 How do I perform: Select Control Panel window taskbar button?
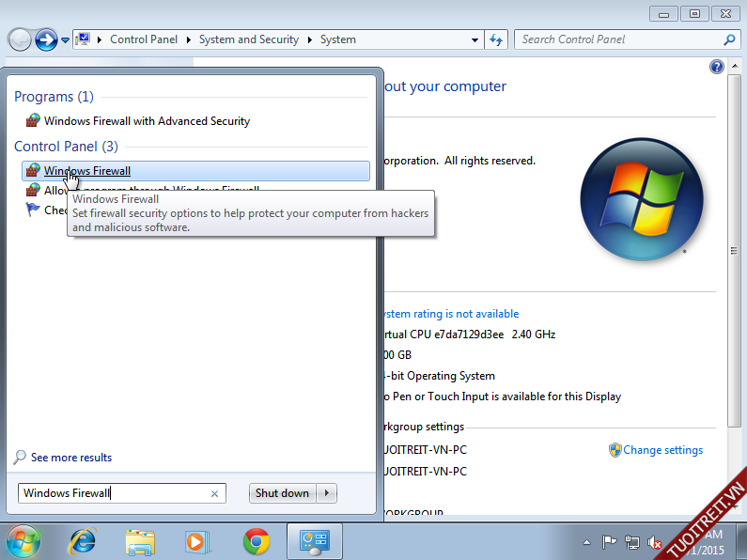314,541
